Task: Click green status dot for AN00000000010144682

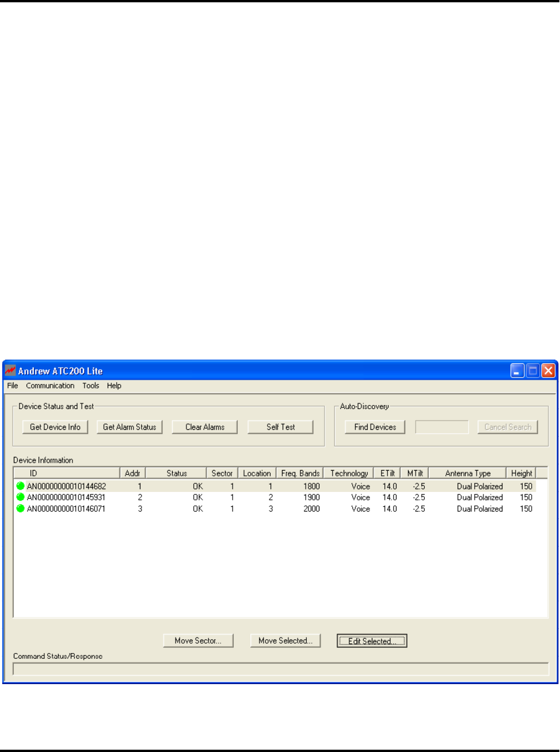Action: pyautogui.click(x=20, y=486)
